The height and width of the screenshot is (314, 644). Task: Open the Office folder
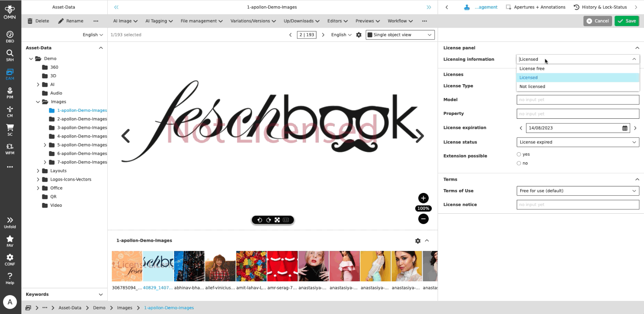[x=56, y=188]
